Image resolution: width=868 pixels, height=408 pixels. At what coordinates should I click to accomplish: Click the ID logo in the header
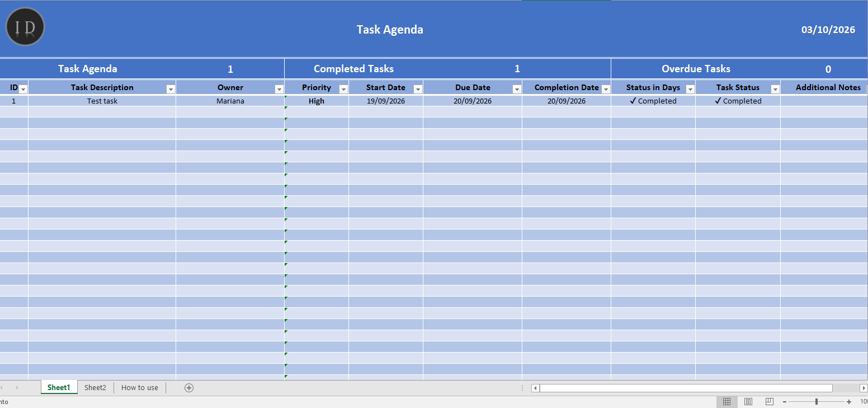tap(25, 27)
